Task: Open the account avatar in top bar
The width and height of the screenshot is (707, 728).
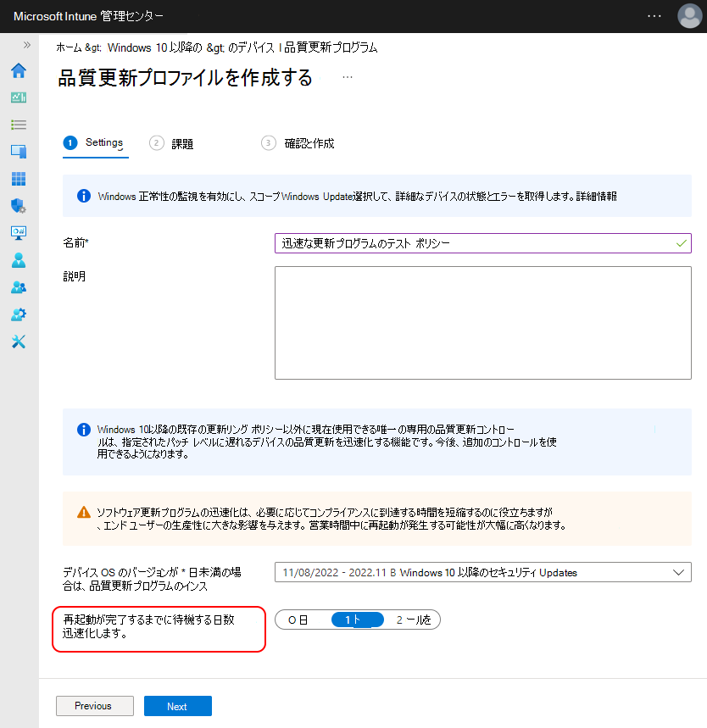Action: pos(690,16)
